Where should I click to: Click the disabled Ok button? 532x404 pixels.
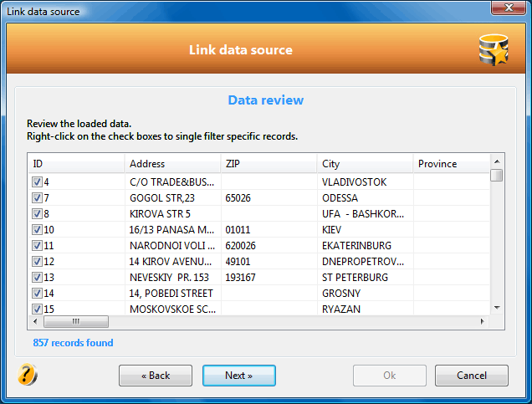(390, 376)
